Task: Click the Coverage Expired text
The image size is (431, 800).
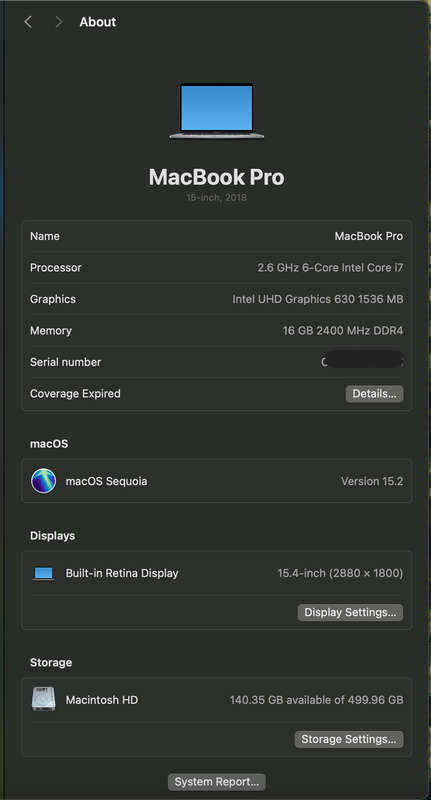Action: [75, 394]
